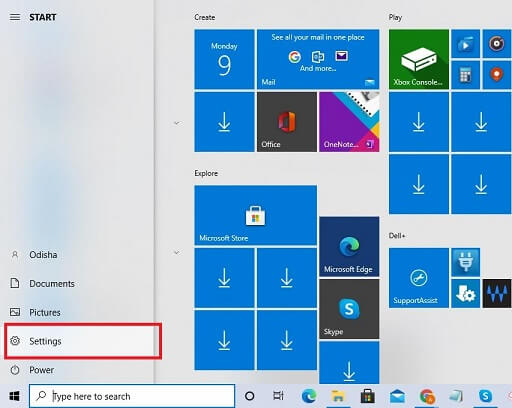
Task: Open File Explorer from taskbar
Action: pyautogui.click(x=338, y=396)
